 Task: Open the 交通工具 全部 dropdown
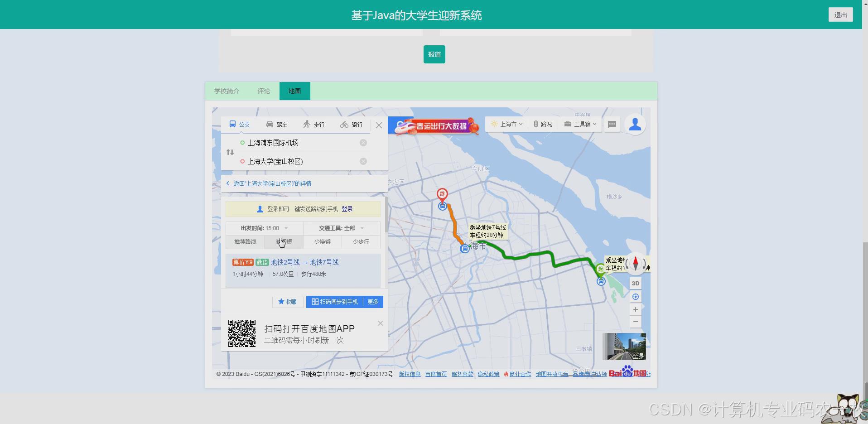point(342,228)
